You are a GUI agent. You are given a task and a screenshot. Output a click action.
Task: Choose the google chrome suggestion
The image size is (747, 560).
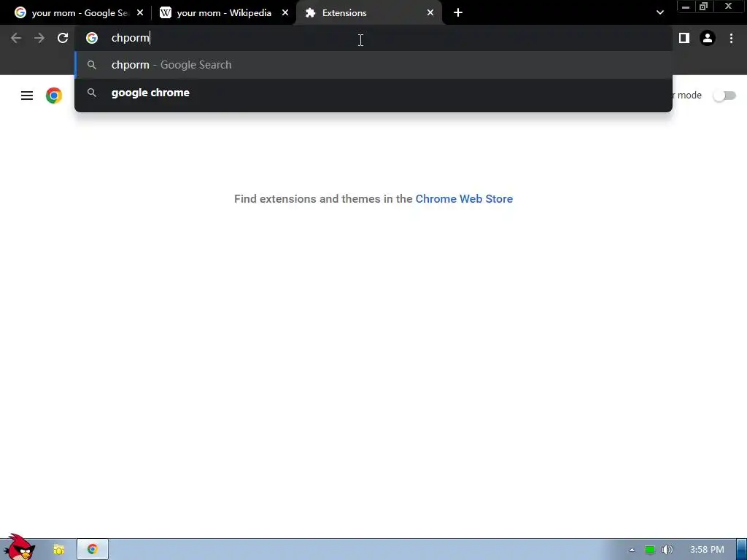tap(373, 93)
